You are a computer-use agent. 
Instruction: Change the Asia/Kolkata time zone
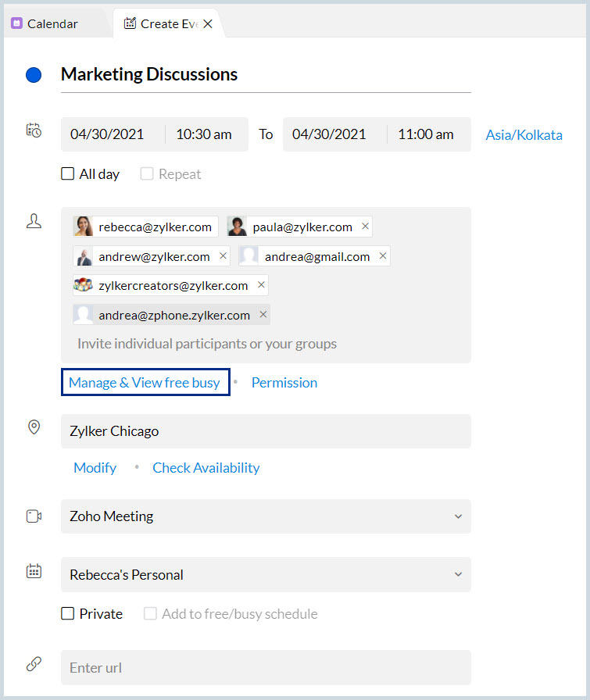(524, 134)
